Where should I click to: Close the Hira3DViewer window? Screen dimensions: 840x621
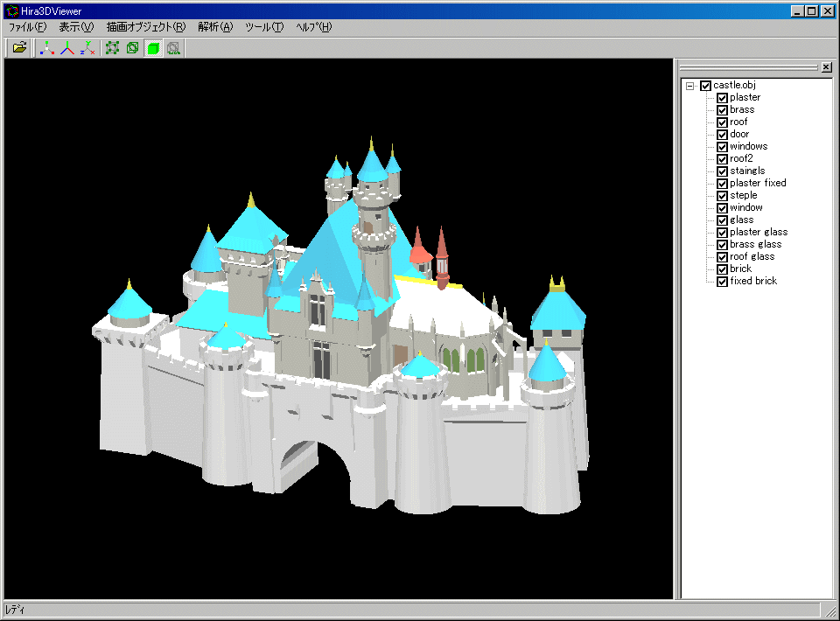[x=827, y=11]
